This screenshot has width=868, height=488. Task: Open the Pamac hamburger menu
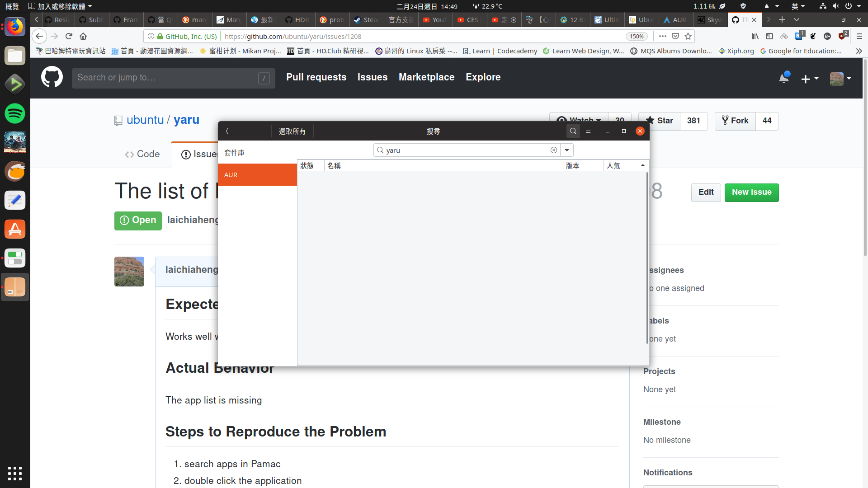click(588, 131)
